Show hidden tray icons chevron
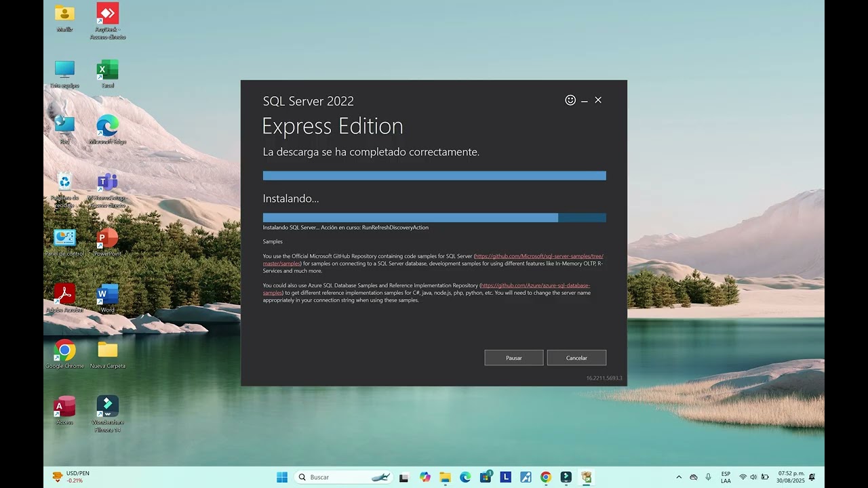 coord(679,477)
